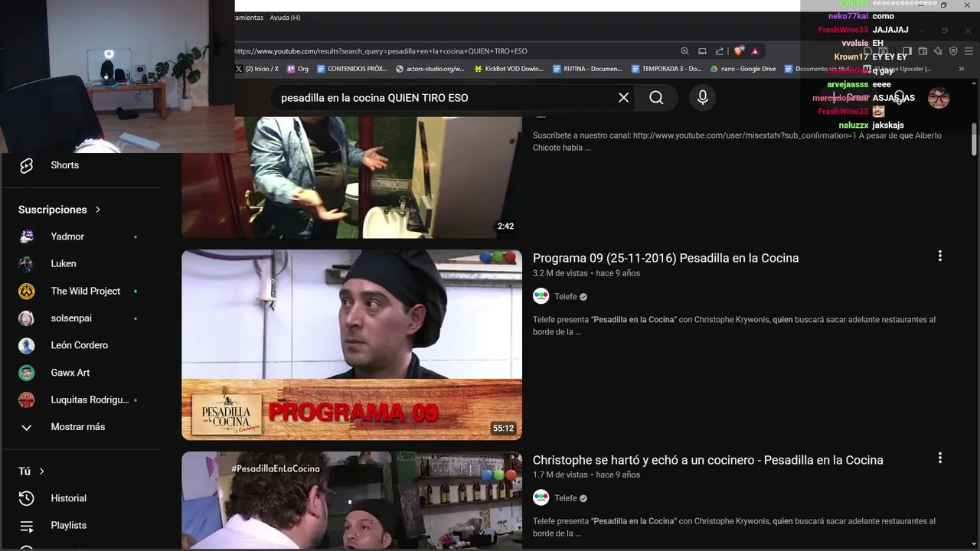Expand Suscripciones section chevron

click(x=98, y=210)
